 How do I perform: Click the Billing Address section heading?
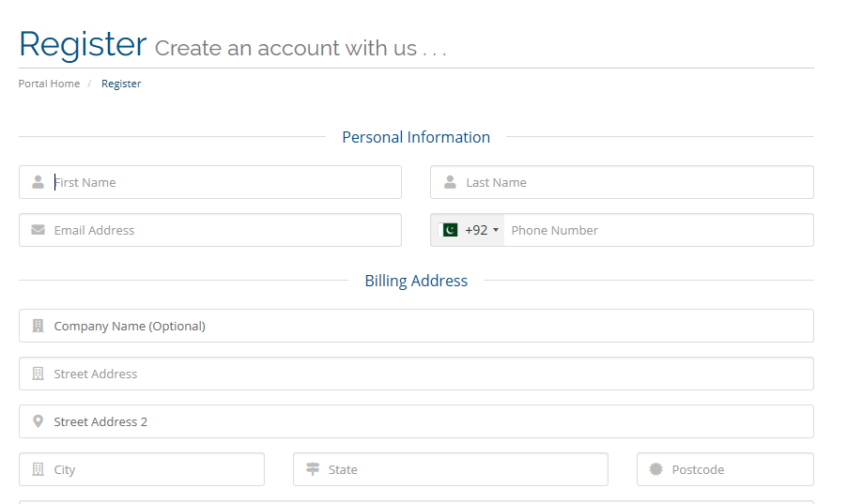(416, 281)
